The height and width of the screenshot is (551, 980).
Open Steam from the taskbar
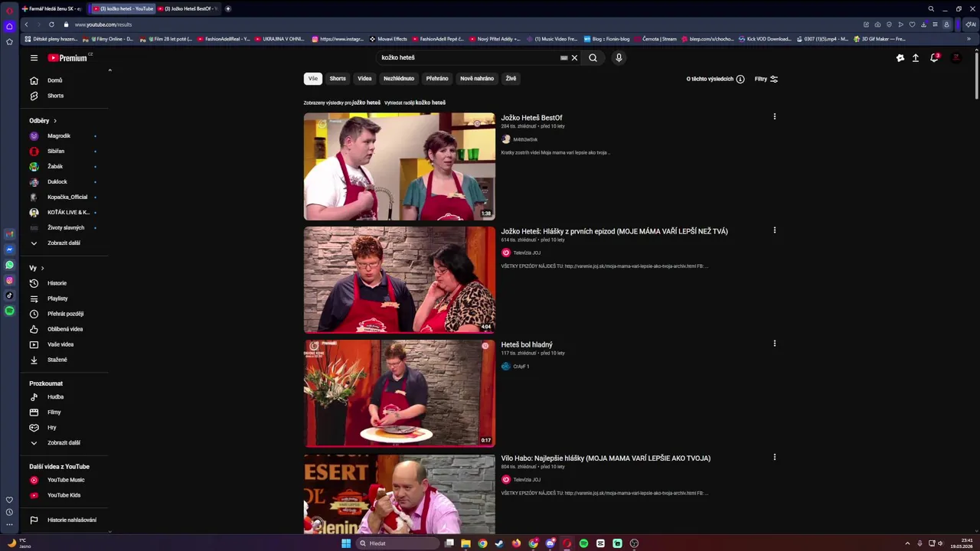(x=500, y=543)
